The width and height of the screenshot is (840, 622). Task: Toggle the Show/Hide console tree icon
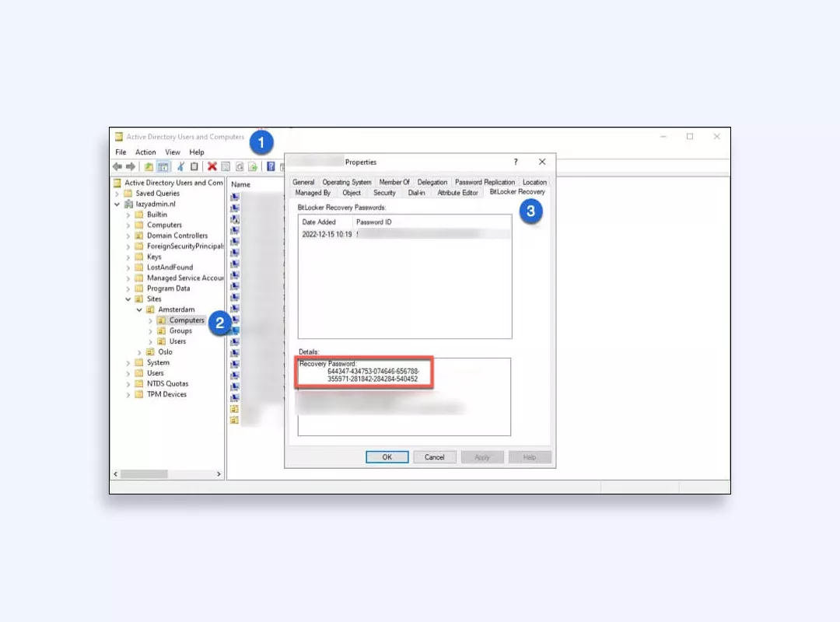[x=163, y=166]
